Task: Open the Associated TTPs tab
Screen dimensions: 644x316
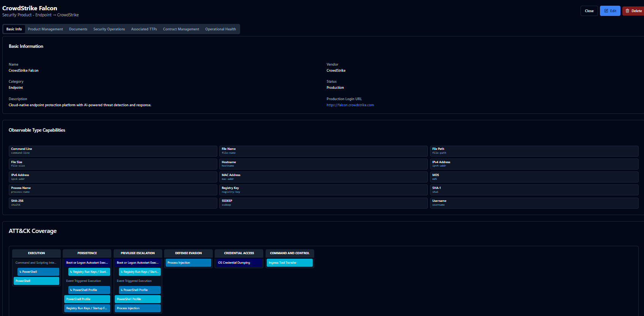Action: (144, 29)
